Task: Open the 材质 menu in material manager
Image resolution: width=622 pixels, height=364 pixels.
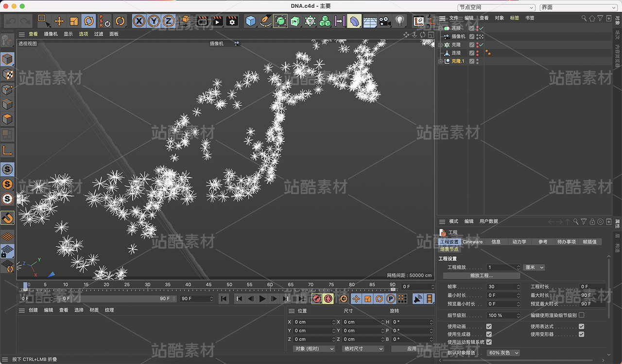Action: (x=94, y=310)
